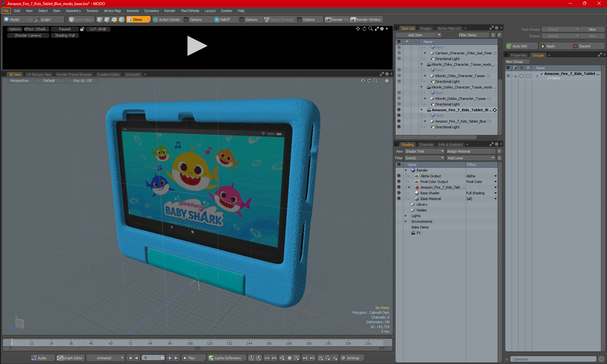Click New Group button
Screen dimensions: 607x364
coord(517,62)
